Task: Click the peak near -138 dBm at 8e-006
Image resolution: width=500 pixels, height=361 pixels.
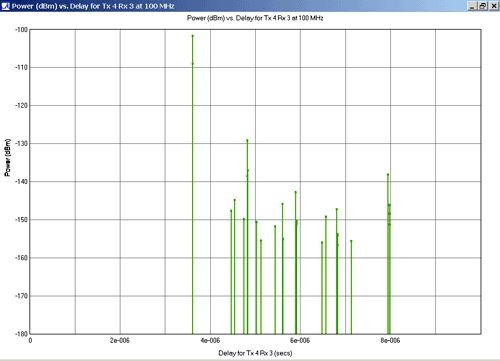Action: pyautogui.click(x=388, y=174)
